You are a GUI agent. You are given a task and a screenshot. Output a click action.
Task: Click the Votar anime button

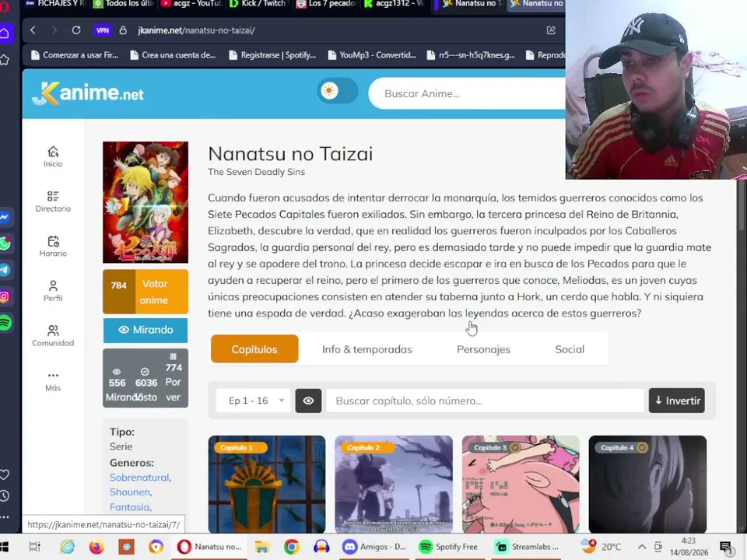click(146, 292)
